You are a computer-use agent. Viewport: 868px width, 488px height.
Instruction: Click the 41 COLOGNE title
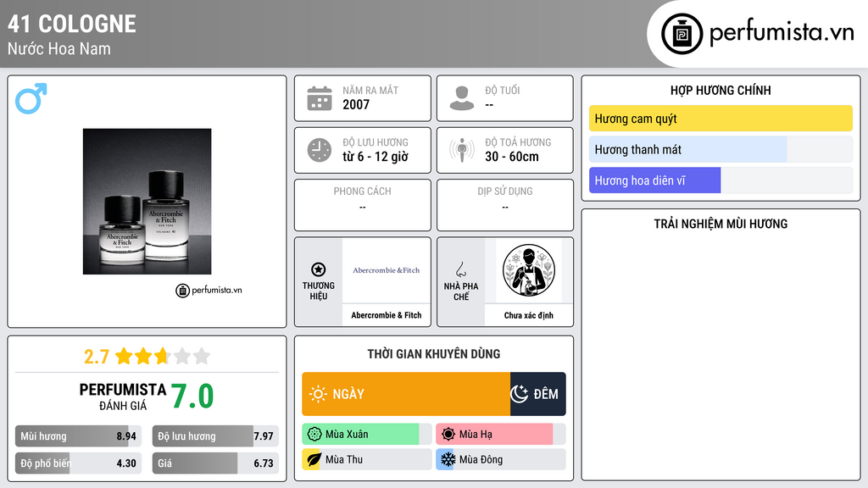point(72,24)
